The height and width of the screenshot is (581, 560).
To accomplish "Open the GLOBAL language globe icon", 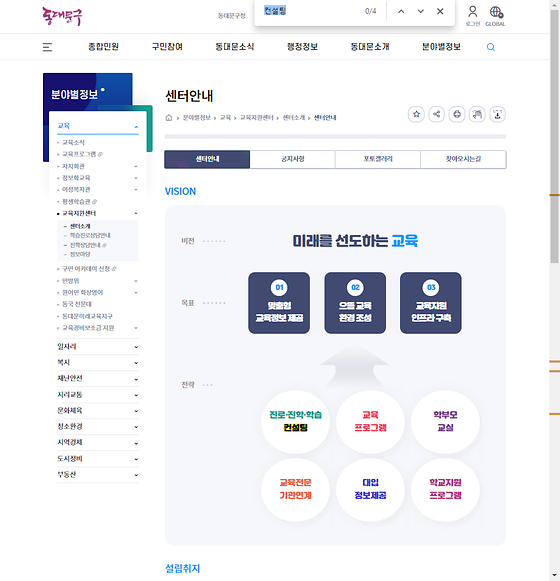I will coord(495,16).
